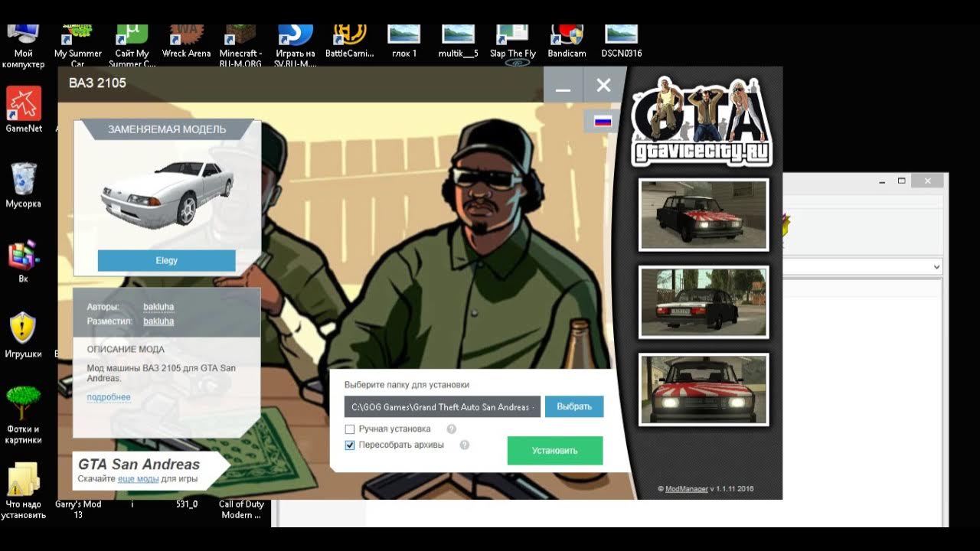Click the Выбрать folder browse button
The height and width of the screenshot is (551, 980).
click(x=574, y=406)
